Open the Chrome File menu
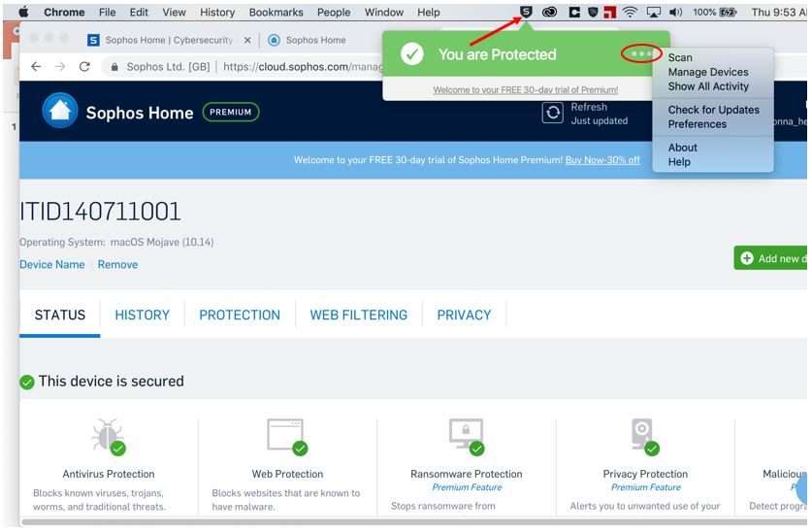This screenshot has height=532, width=812. (x=107, y=12)
